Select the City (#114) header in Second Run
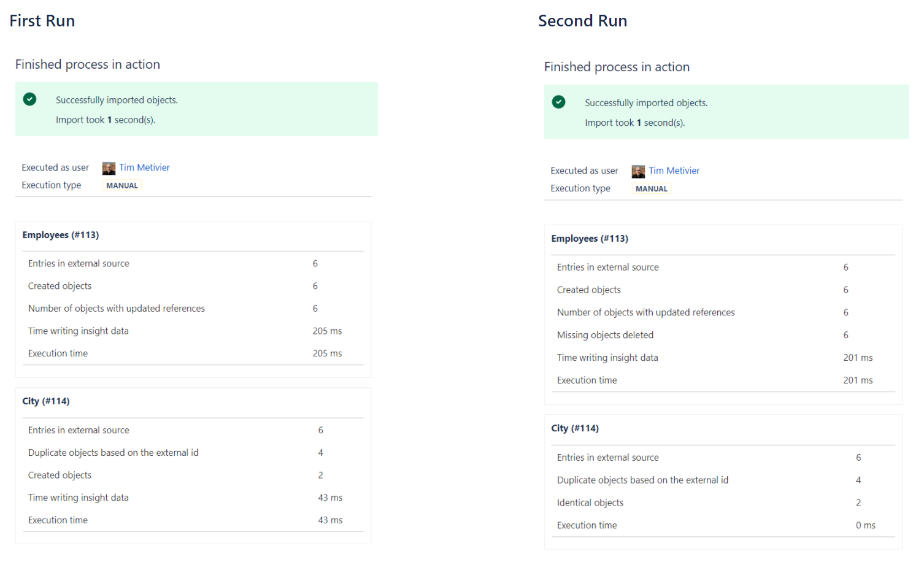 click(575, 428)
